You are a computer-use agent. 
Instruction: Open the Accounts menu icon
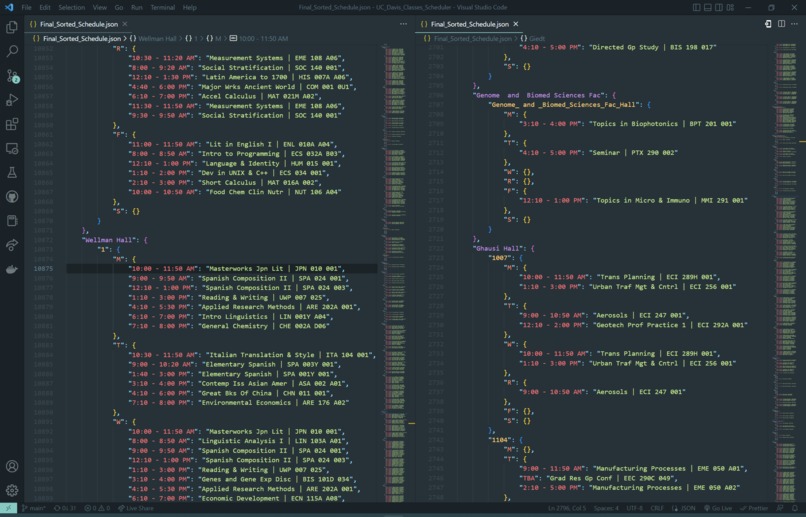click(12, 466)
